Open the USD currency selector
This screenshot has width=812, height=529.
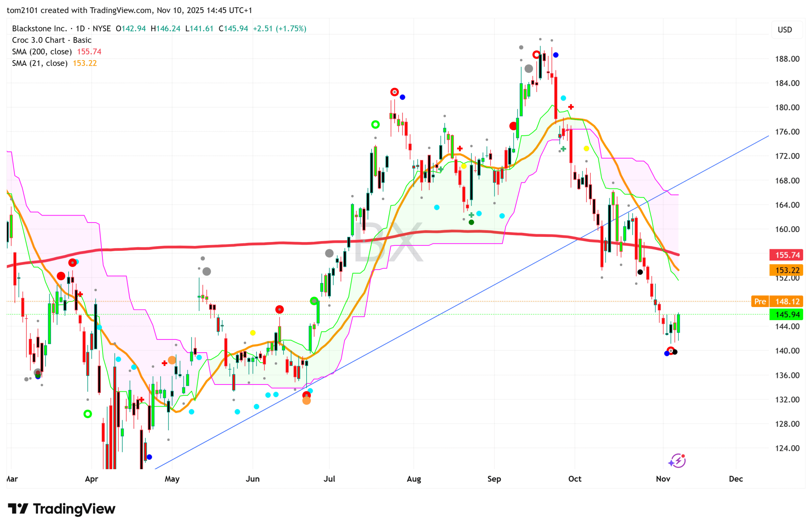coord(785,30)
